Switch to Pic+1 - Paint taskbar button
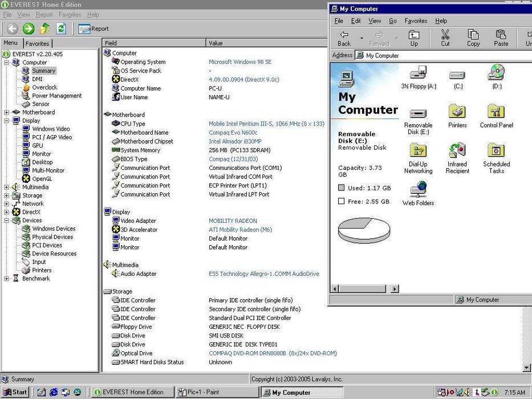This screenshot has width=532, height=399. point(217,392)
